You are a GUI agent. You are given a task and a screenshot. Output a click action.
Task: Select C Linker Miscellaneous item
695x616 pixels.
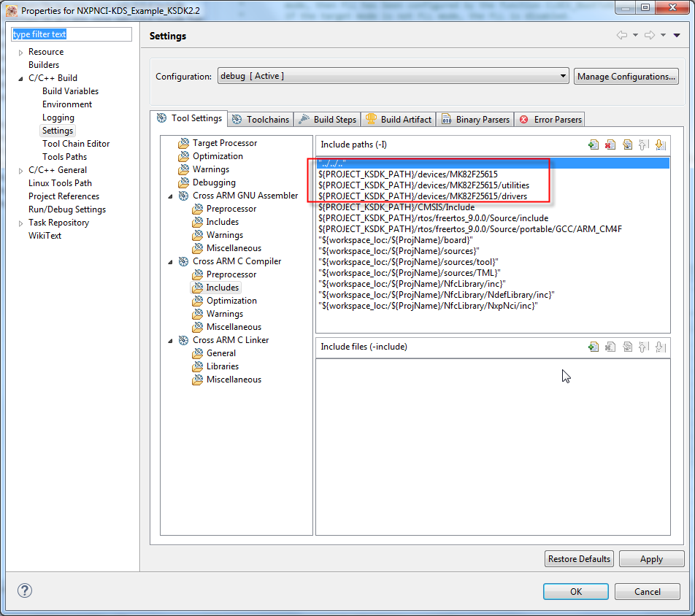234,380
